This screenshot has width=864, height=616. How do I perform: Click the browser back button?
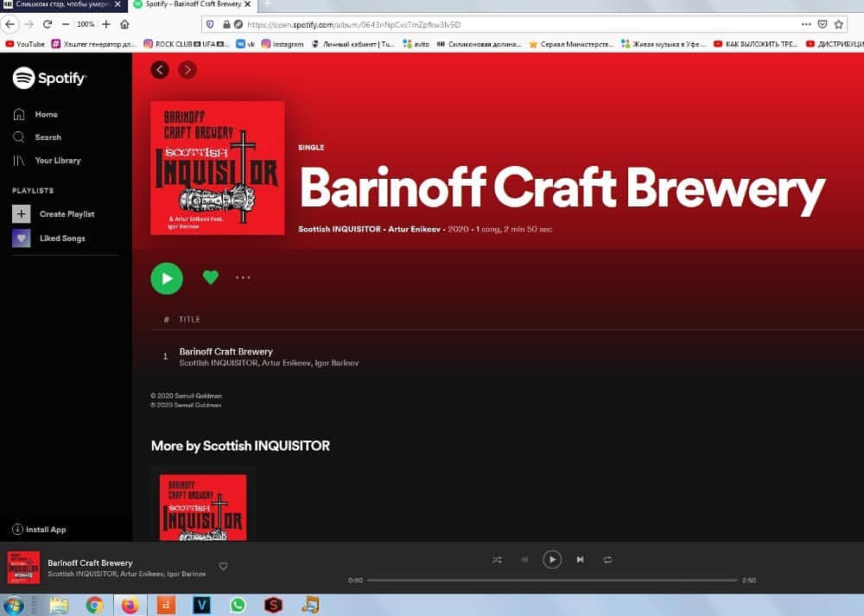10,24
